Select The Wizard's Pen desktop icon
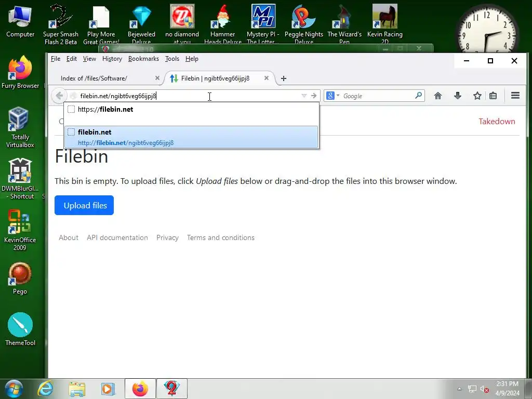Viewport: 532px width, 399px height. 344,24
